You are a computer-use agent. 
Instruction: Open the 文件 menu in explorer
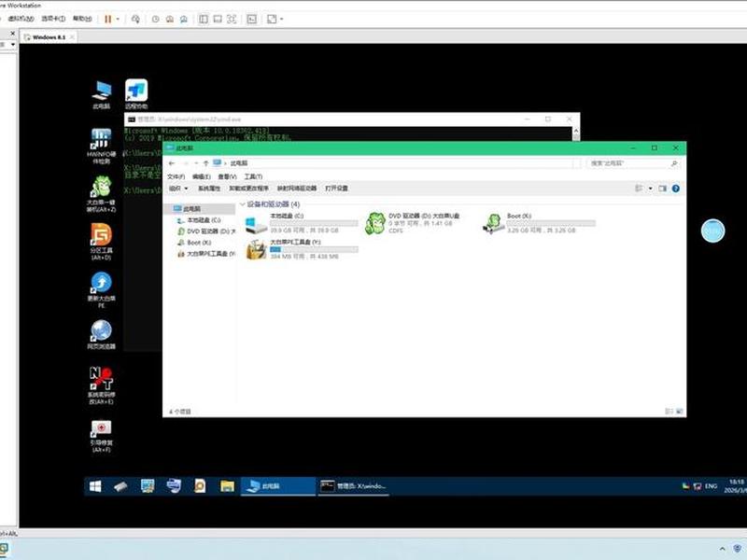(x=176, y=176)
